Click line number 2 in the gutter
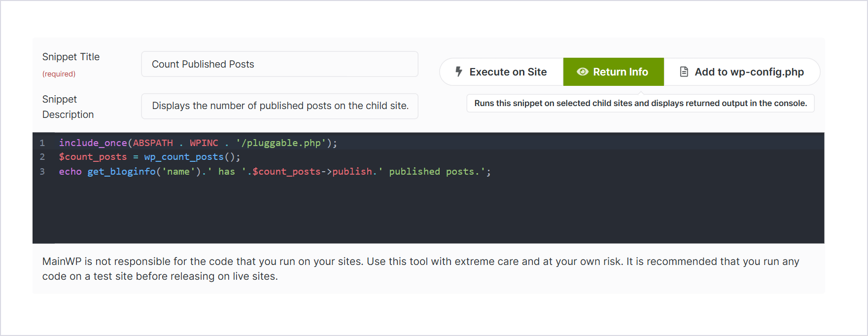The image size is (868, 336). 42,157
